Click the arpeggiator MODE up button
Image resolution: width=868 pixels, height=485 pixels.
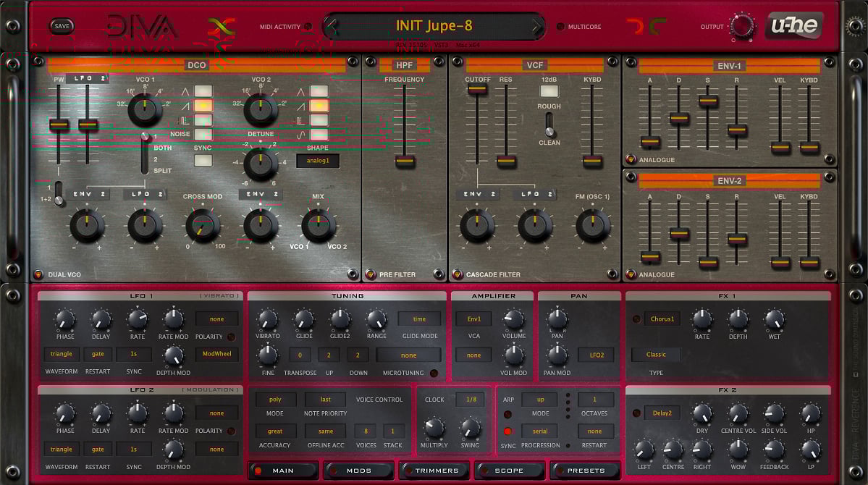tap(540, 399)
